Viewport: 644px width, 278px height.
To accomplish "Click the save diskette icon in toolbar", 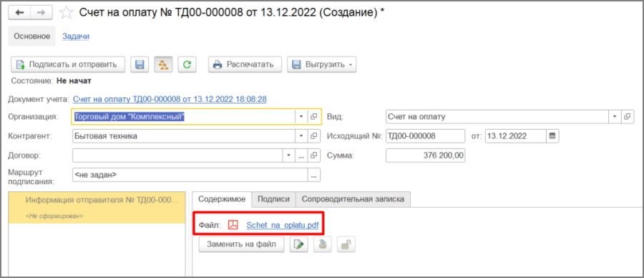I will tap(140, 64).
